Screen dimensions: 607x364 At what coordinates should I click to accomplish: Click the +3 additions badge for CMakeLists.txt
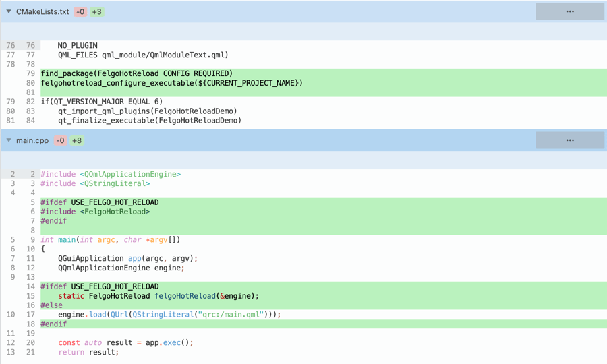pos(96,11)
